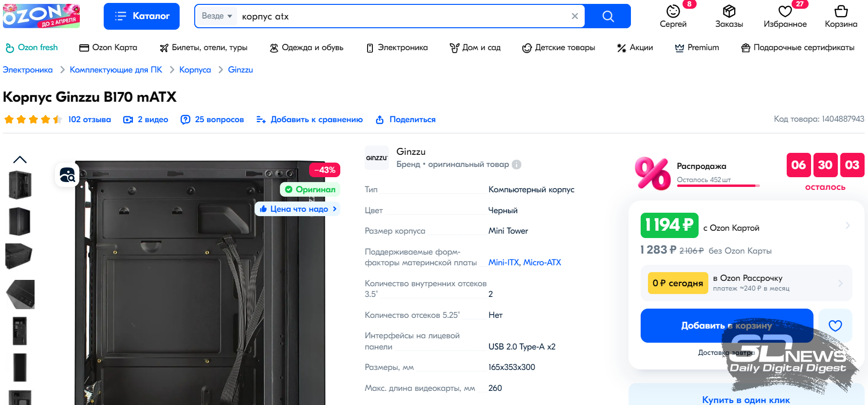Select the first case thumbnail
This screenshot has height=405, width=868.
(x=20, y=185)
